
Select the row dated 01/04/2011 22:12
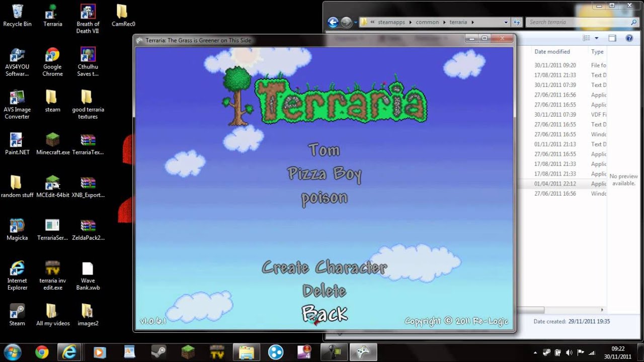562,184
